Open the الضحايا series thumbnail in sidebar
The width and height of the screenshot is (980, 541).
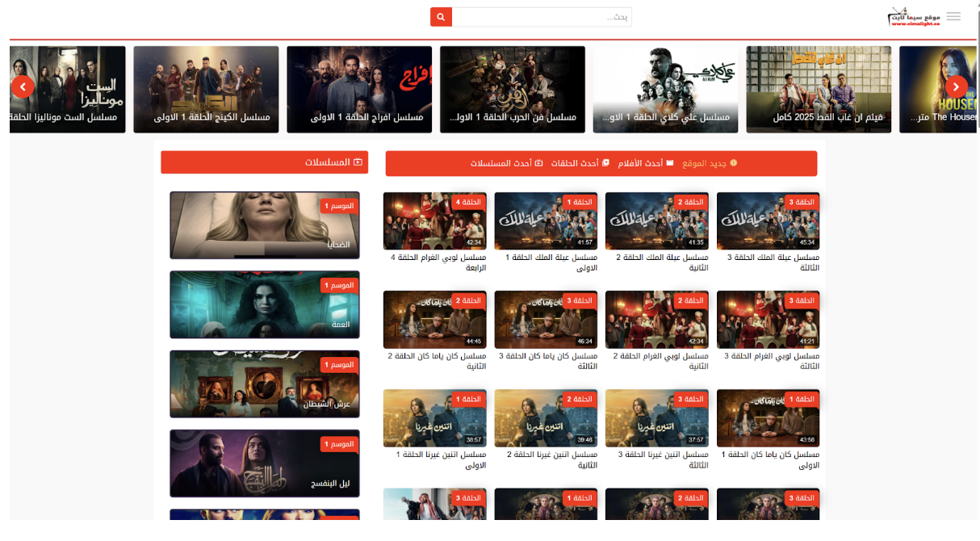(x=264, y=225)
